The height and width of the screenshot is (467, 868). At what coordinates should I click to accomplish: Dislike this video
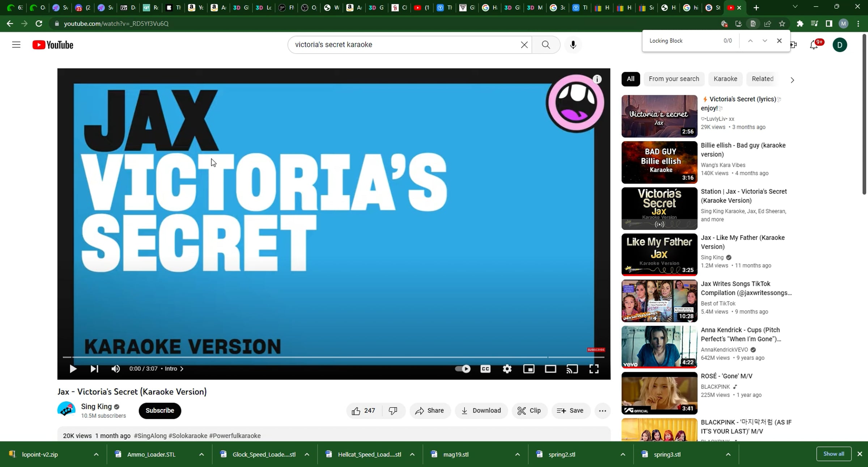coord(393,411)
